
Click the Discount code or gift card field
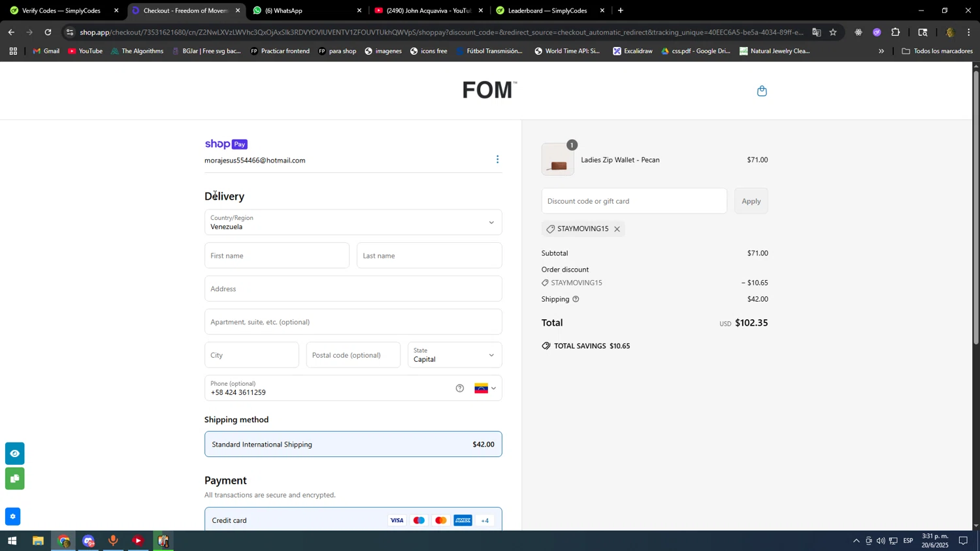pyautogui.click(x=634, y=201)
